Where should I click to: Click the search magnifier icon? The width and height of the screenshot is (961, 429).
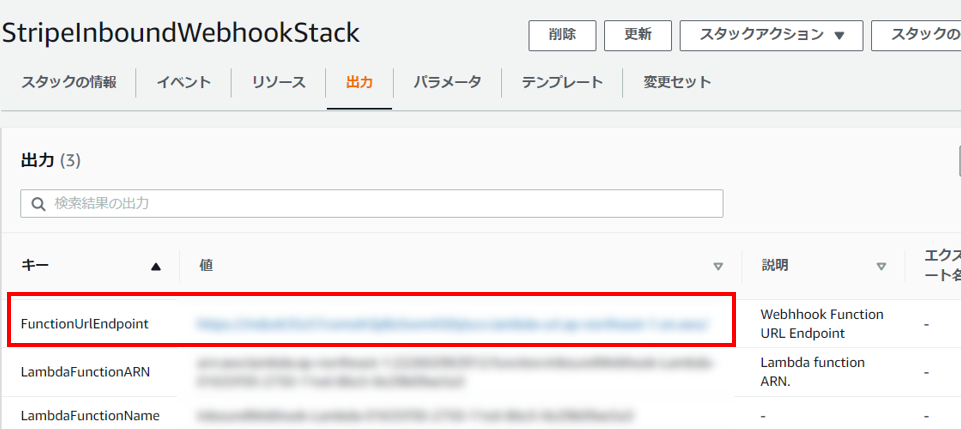click(38, 204)
